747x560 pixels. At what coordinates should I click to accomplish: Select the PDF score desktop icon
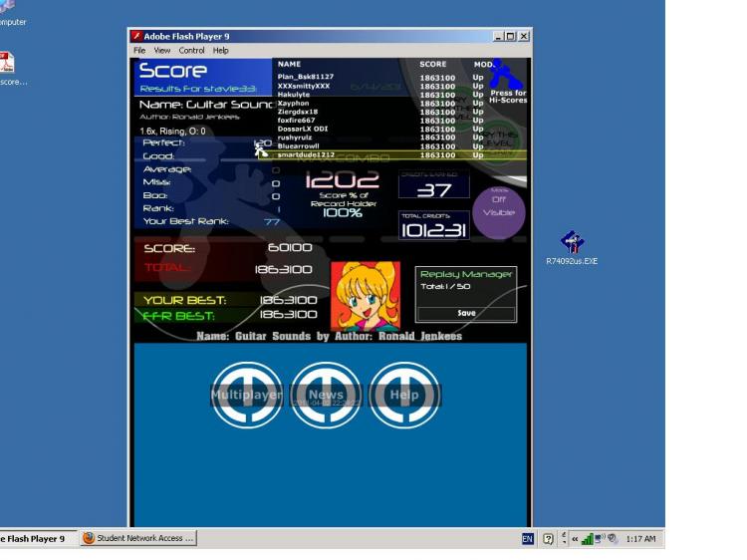tap(8, 69)
